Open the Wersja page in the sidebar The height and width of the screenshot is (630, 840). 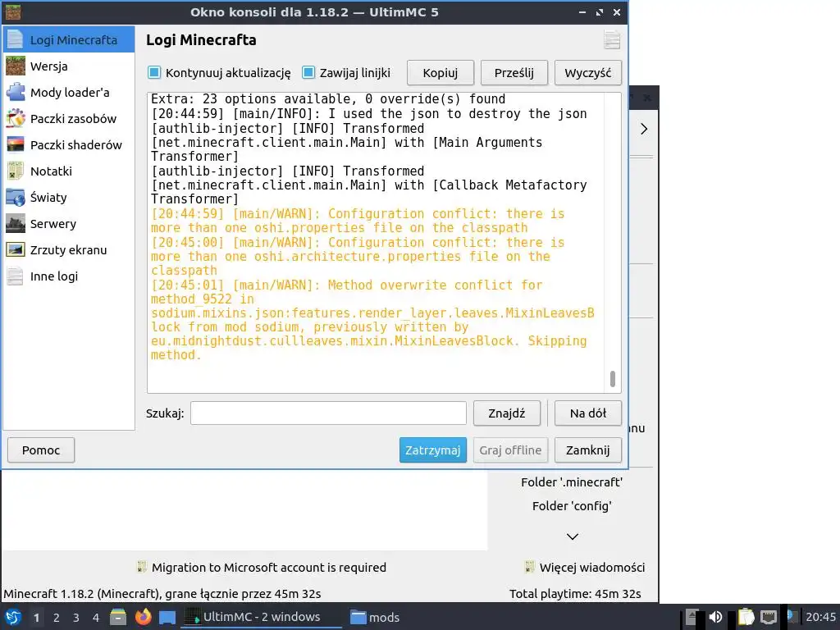coord(69,66)
